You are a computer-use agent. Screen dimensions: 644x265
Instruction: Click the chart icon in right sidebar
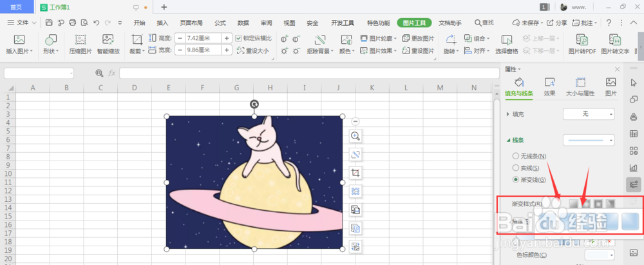pyautogui.click(x=633, y=168)
